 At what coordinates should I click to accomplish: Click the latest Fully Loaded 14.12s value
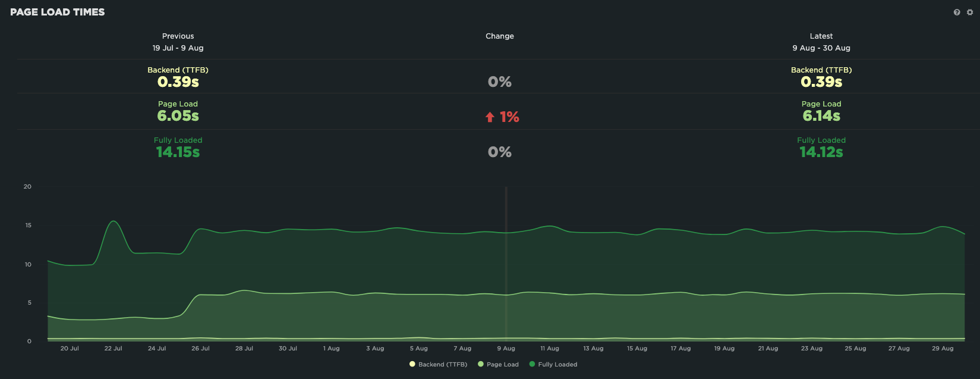point(821,152)
